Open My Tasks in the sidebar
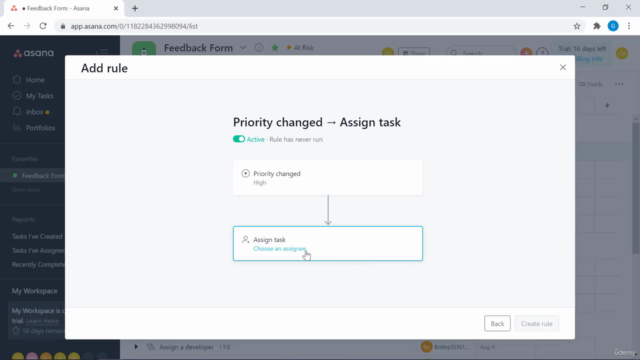This screenshot has height=360, width=640. 40,96
